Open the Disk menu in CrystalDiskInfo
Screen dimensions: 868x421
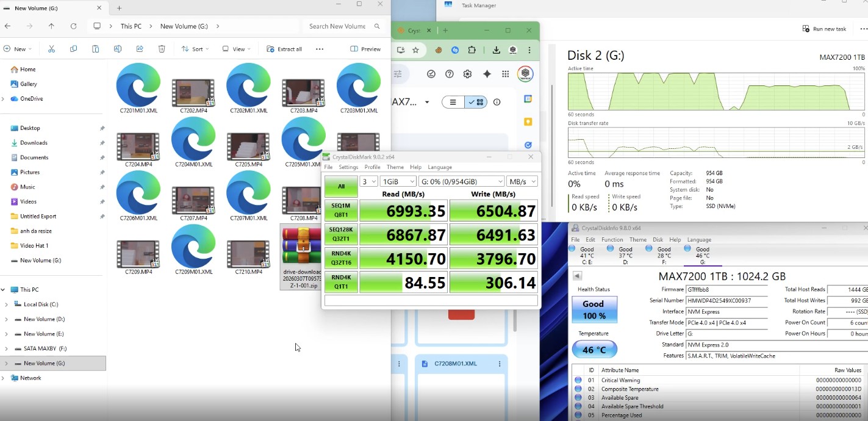tap(658, 240)
